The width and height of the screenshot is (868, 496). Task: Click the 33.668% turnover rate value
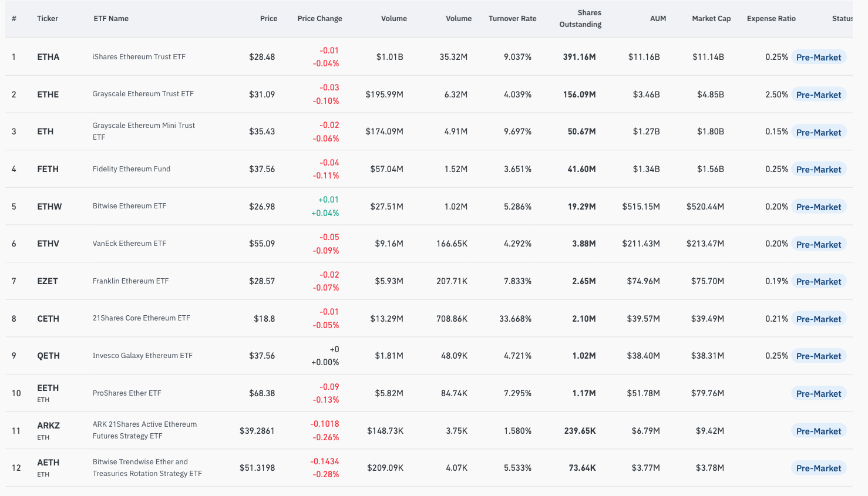[516, 319]
